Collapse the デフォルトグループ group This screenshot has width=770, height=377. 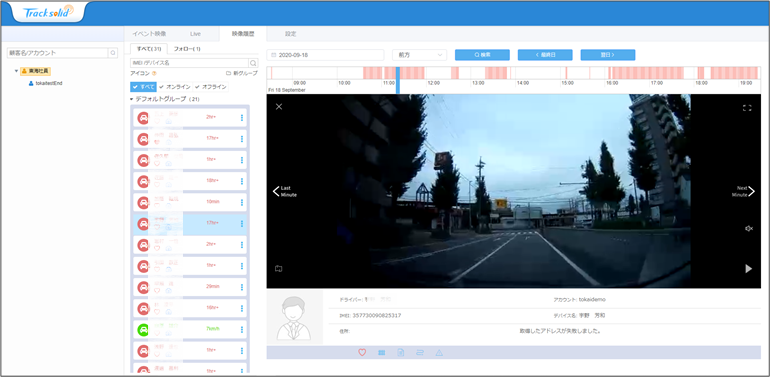132,99
